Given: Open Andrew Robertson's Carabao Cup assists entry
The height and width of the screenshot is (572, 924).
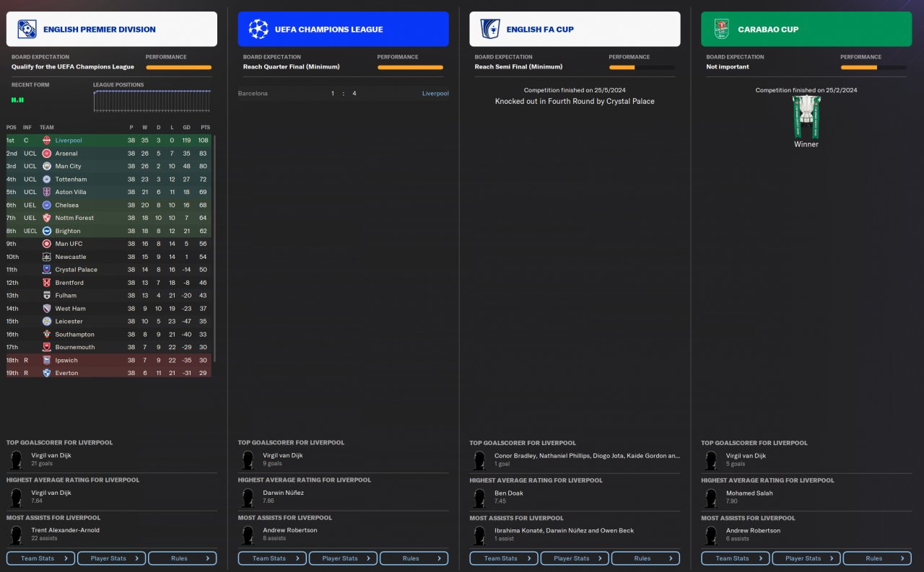Looking at the screenshot, I should [x=806, y=534].
